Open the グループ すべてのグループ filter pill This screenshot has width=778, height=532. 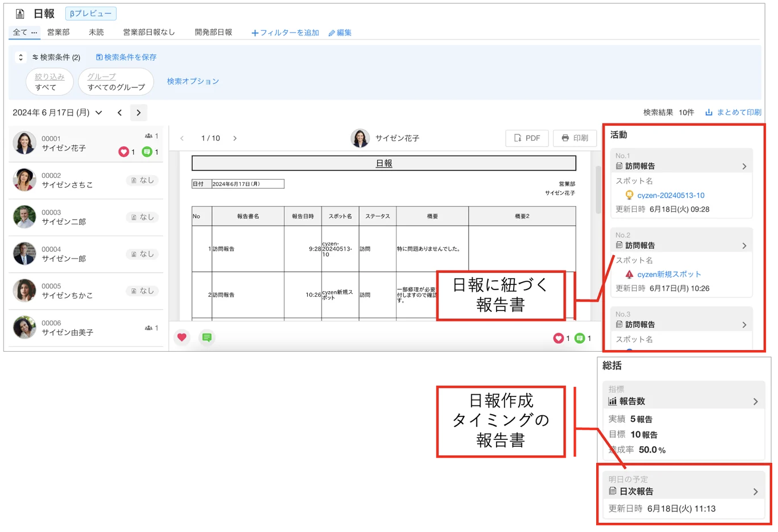(116, 82)
